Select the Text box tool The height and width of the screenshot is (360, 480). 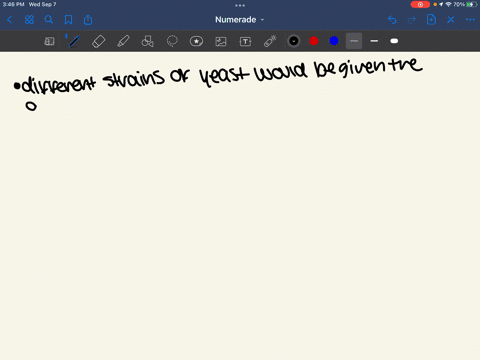(x=245, y=41)
